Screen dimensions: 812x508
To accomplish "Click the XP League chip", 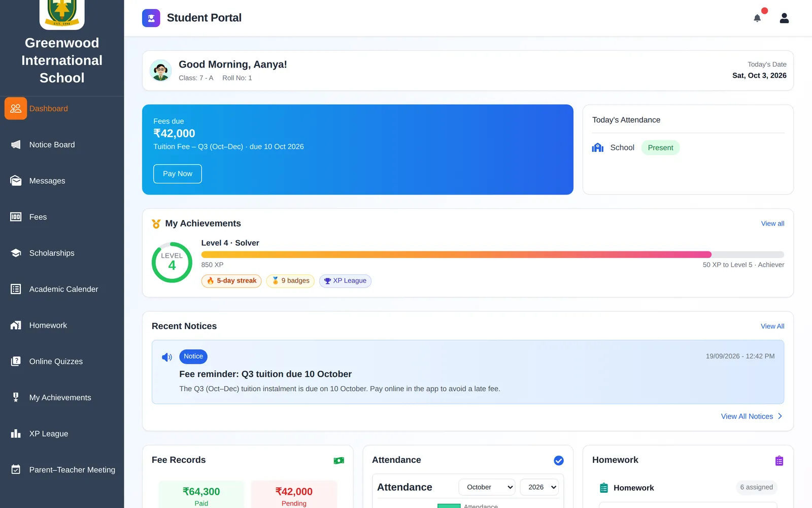I will coord(345,281).
